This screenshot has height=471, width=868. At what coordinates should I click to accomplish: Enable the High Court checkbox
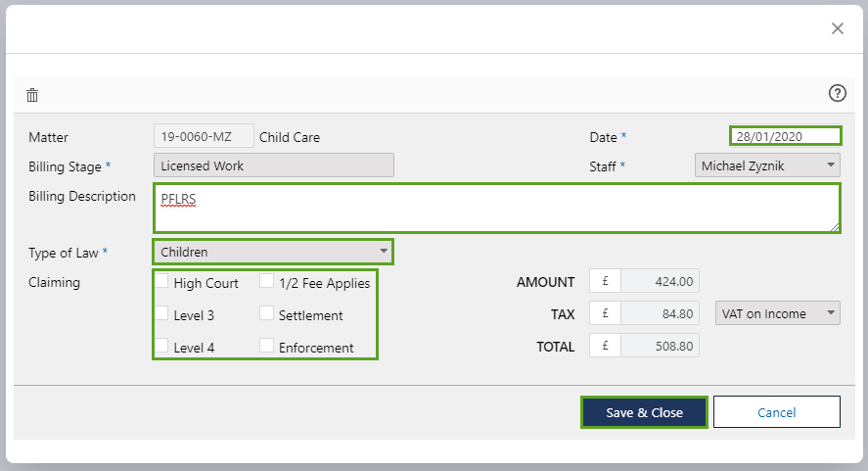(x=162, y=282)
